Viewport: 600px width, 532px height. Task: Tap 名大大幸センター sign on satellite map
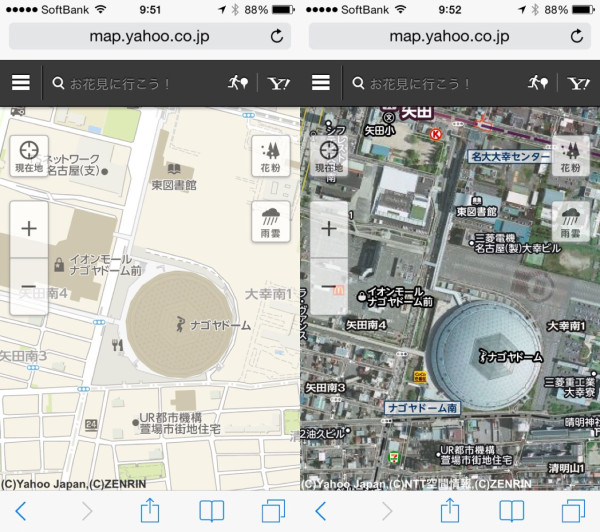point(510,157)
